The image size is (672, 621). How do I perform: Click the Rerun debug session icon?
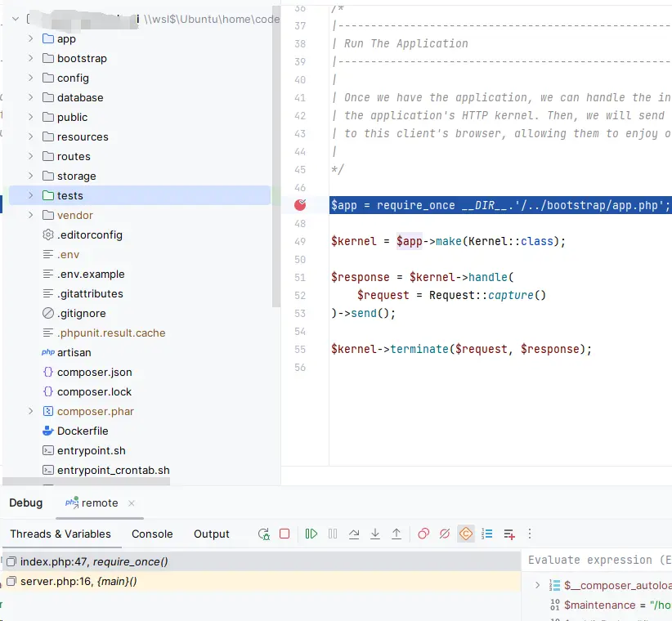(263, 534)
